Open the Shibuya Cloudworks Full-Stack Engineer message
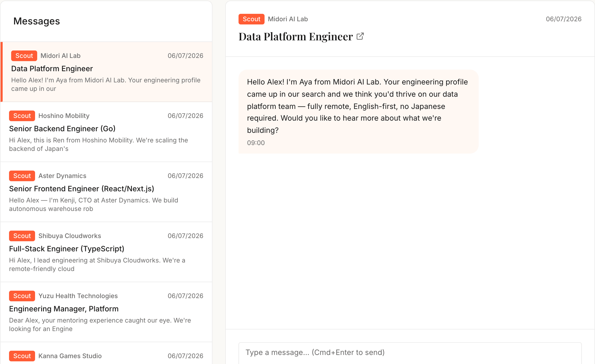595x364 pixels. point(107,252)
